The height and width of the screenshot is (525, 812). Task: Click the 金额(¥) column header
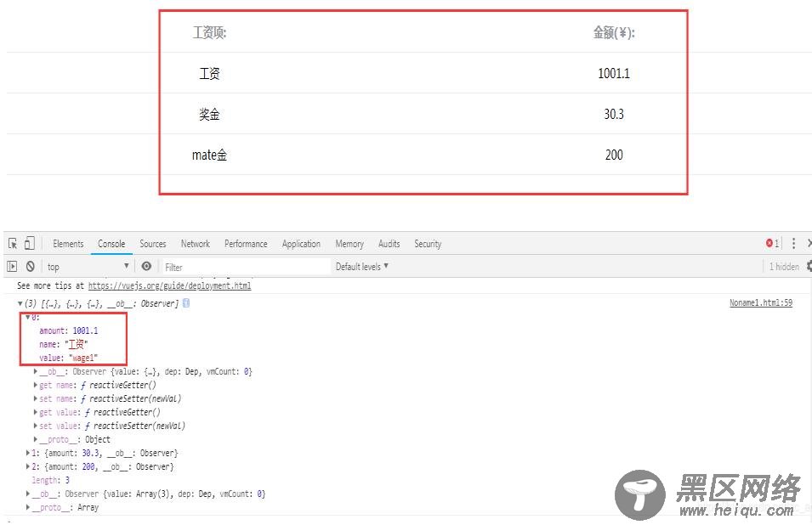tap(614, 32)
